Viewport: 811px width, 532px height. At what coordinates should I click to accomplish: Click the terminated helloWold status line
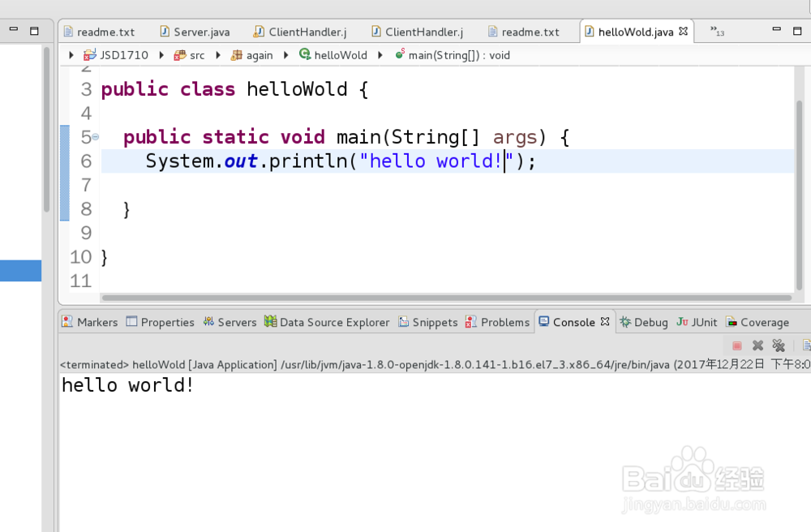[x=435, y=364]
